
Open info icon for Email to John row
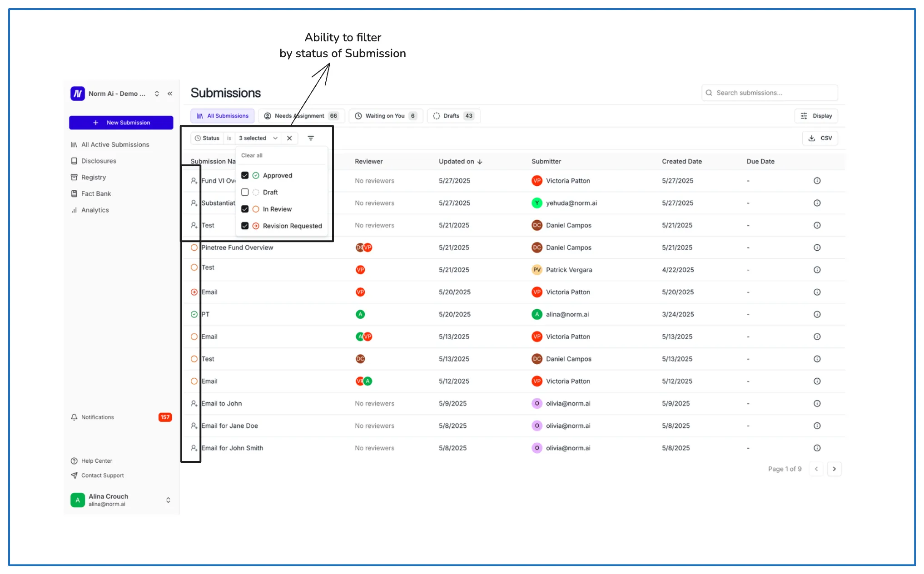tap(817, 403)
